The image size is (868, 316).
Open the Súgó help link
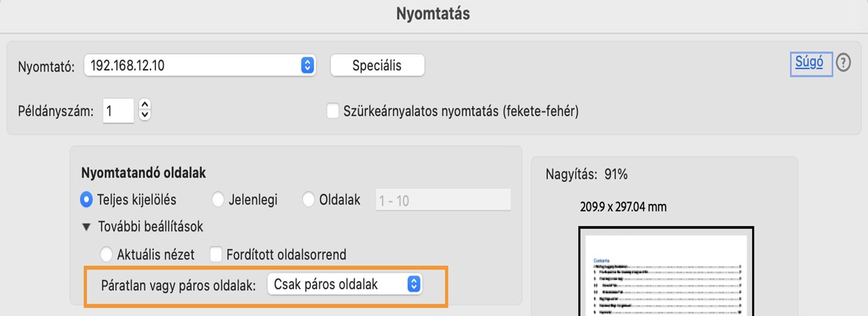(x=809, y=62)
